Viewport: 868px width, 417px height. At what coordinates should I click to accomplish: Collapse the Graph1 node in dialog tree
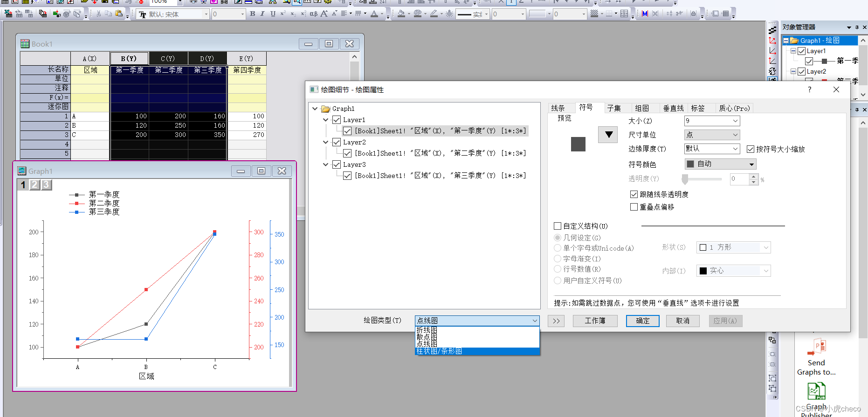[x=315, y=109]
